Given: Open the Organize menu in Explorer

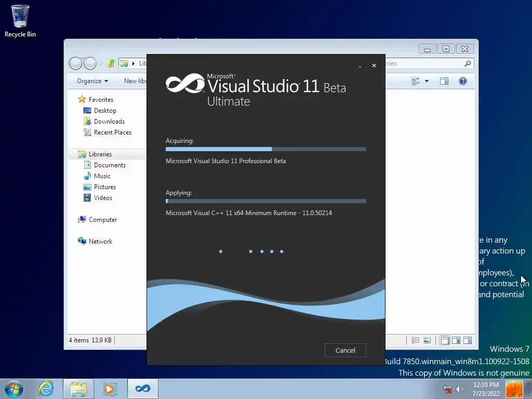Looking at the screenshot, I should [92, 81].
